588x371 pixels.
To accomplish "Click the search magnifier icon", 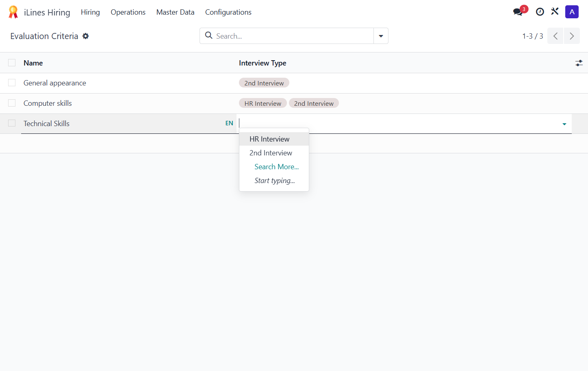I will pyautogui.click(x=209, y=35).
